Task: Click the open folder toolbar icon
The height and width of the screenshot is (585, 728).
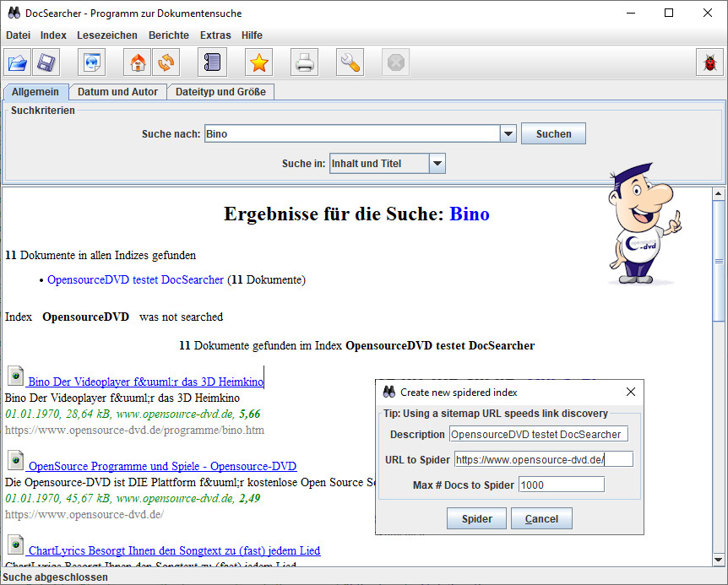Action: [18, 62]
